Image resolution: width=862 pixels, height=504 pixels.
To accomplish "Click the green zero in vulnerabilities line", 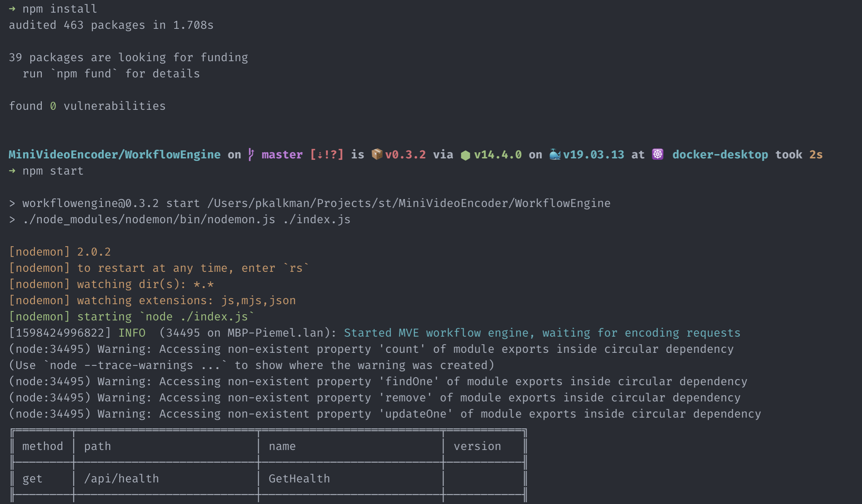I will pyautogui.click(x=53, y=106).
